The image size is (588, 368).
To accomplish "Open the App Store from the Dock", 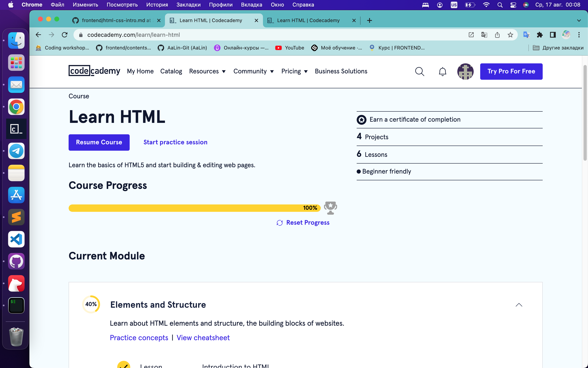I will coord(16,195).
